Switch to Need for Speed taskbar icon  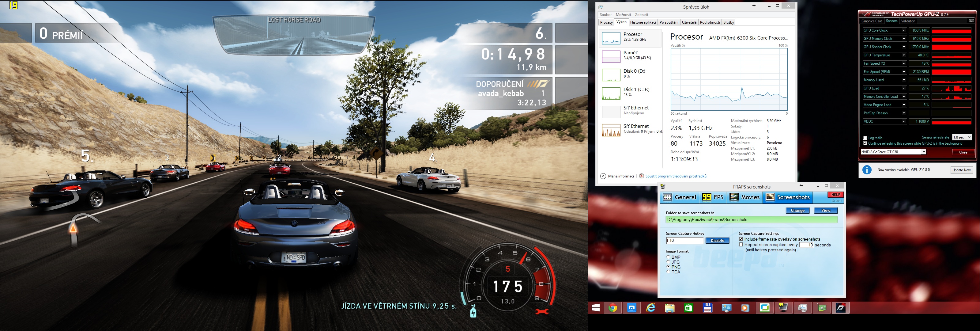pos(840,308)
